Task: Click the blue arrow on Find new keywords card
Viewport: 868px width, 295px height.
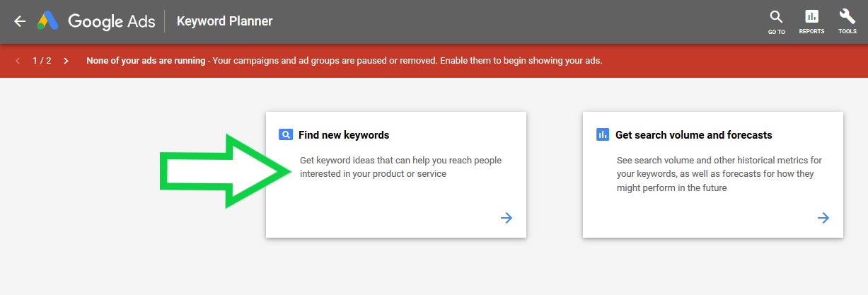Action: point(507,218)
